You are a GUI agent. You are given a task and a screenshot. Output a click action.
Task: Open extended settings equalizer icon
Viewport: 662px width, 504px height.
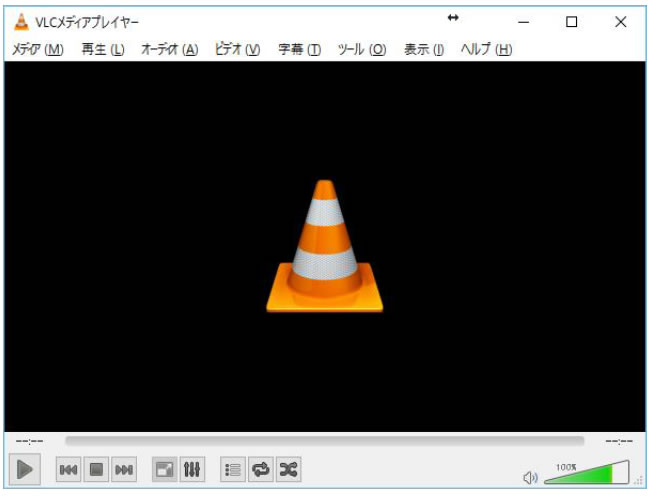click(192, 469)
